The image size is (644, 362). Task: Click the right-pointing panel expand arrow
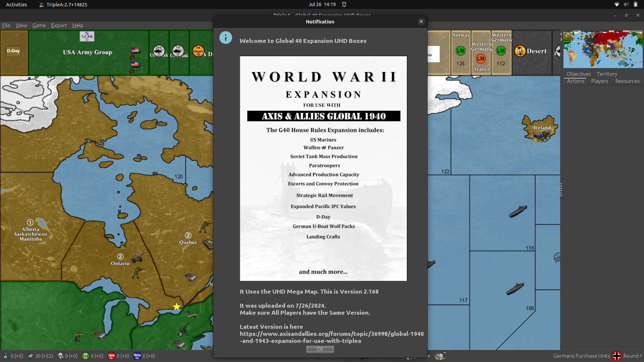561,40
